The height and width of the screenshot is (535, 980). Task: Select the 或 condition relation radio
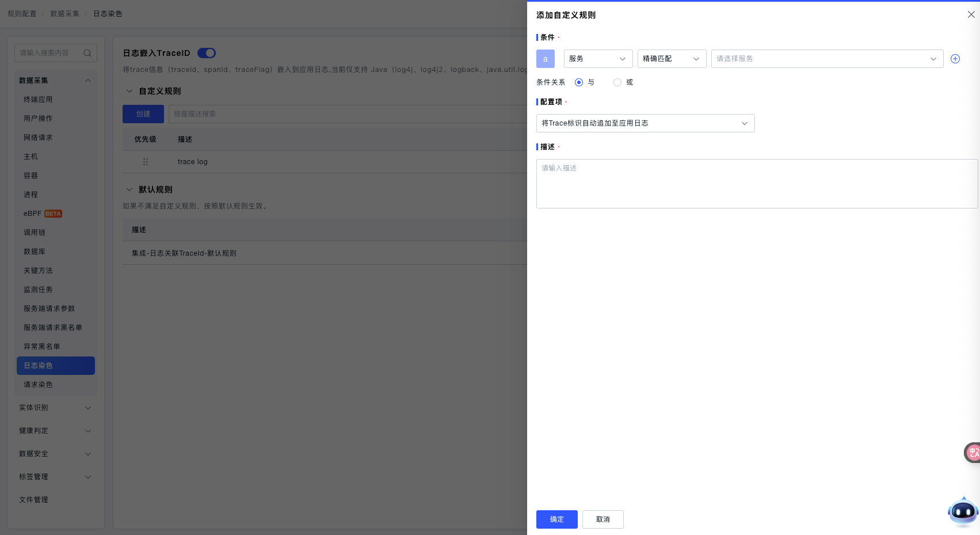[x=617, y=82]
